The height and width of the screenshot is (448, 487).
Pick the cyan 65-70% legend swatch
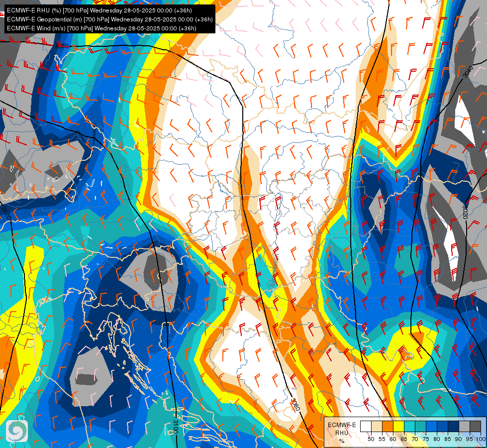point(409,427)
